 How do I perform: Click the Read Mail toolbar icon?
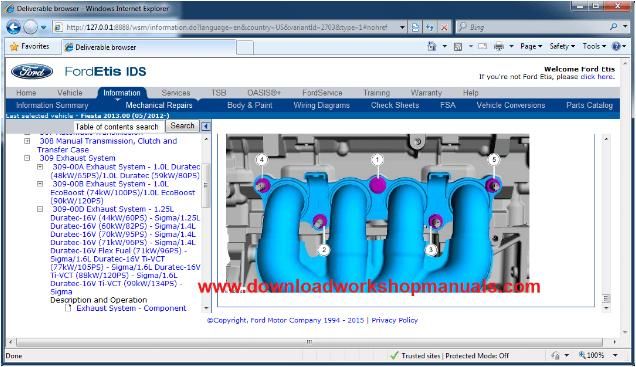coord(482,46)
